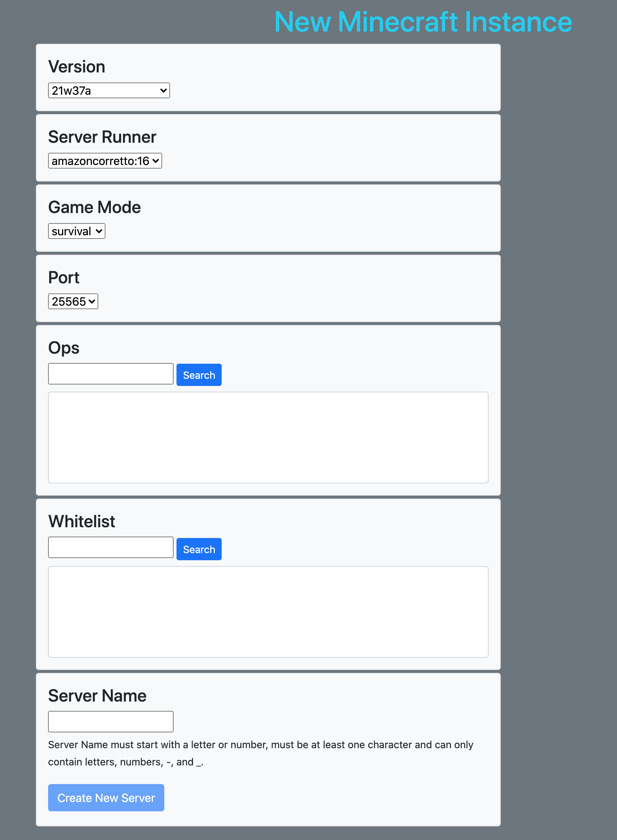Click the Version section heading
Screen dimensions: 617x840
pyautogui.click(x=76, y=67)
